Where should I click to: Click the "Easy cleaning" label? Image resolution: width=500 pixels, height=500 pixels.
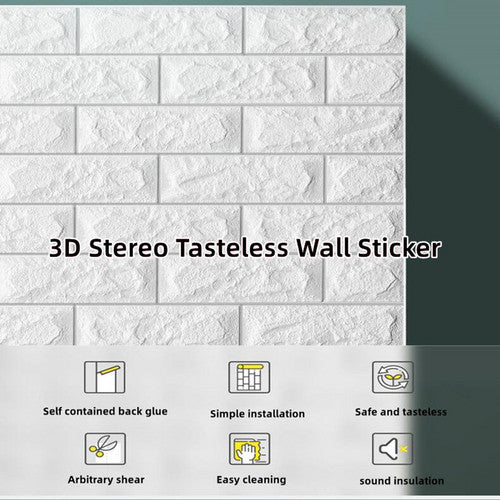[251, 480]
